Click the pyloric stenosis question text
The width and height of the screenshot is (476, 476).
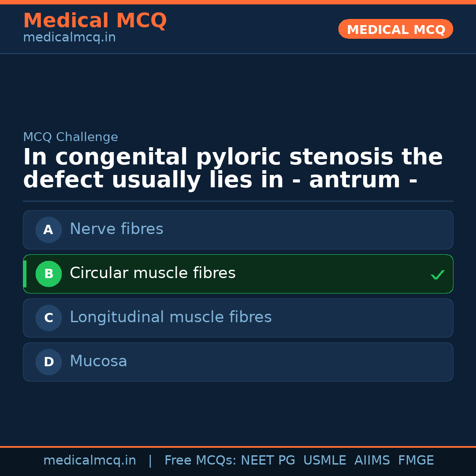click(x=233, y=169)
